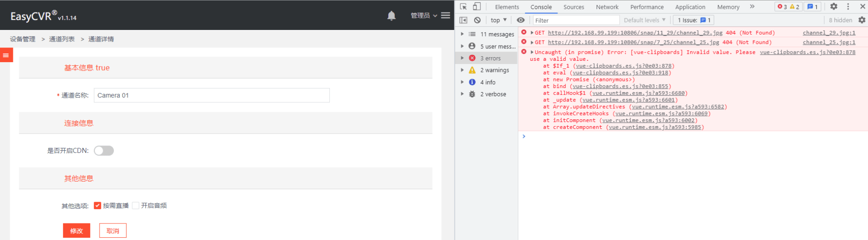The image size is (868, 240).
Task: Open the hamburger menu in EasyCVR header
Action: [x=446, y=15]
